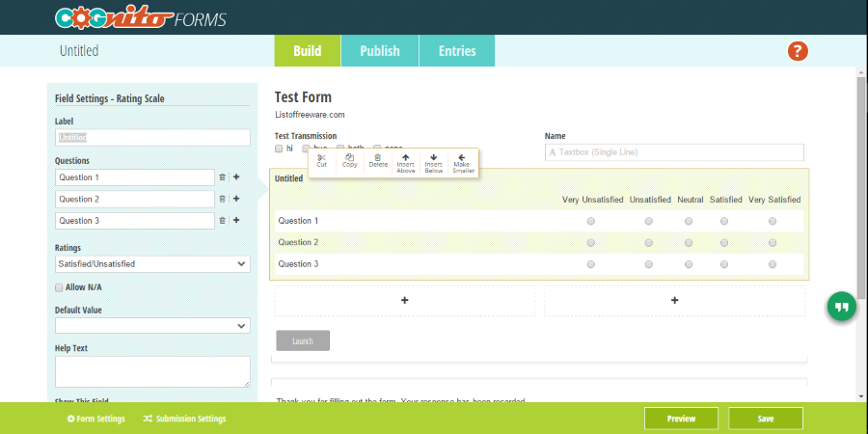
Task: Rate Question 1 as Very Unsatisfied
Action: point(591,221)
